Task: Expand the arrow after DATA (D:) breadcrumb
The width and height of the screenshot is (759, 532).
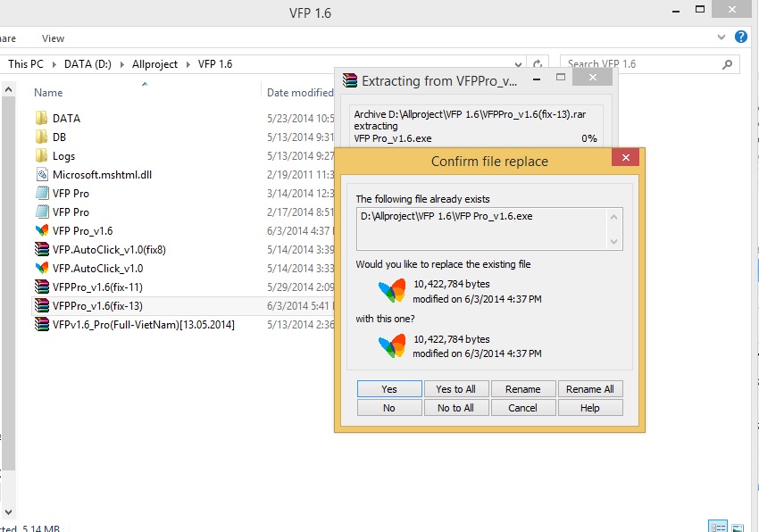Action: coord(121,64)
